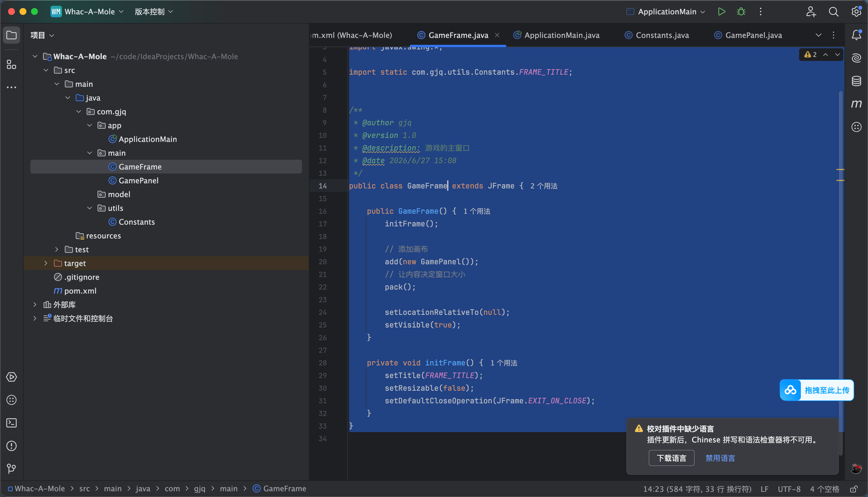Click the LF line separator in status bar

[x=765, y=489]
